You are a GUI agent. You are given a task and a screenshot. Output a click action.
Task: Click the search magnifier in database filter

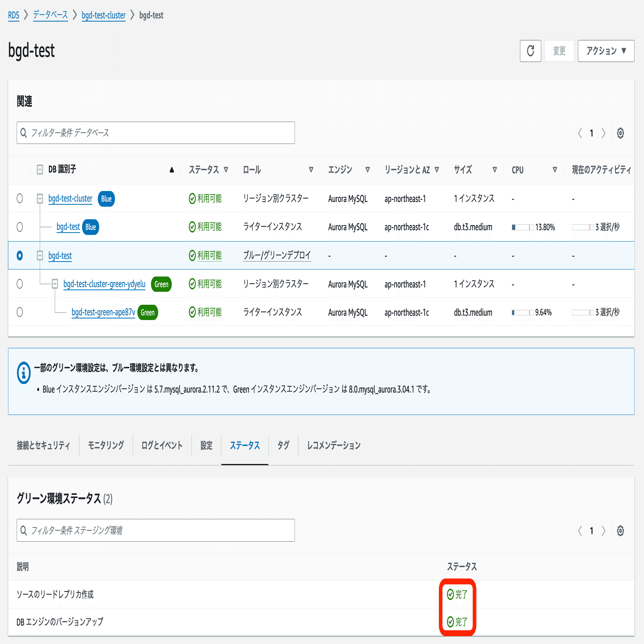point(24,133)
